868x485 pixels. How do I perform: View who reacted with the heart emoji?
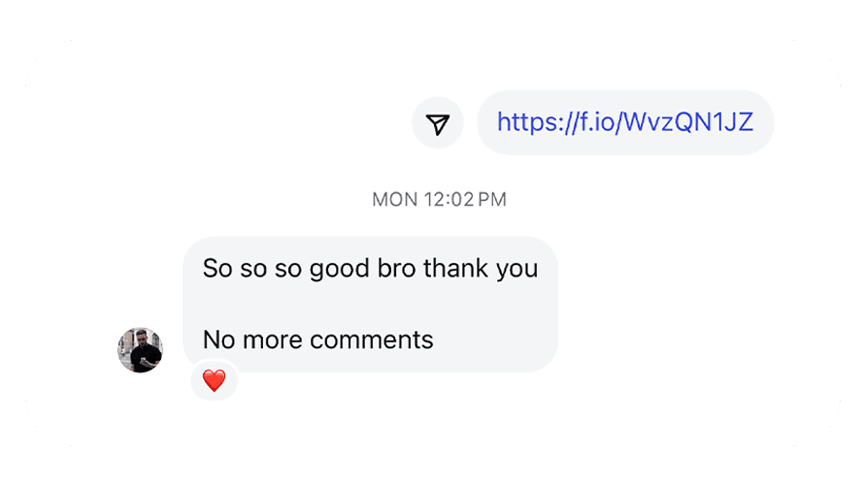pyautogui.click(x=215, y=379)
